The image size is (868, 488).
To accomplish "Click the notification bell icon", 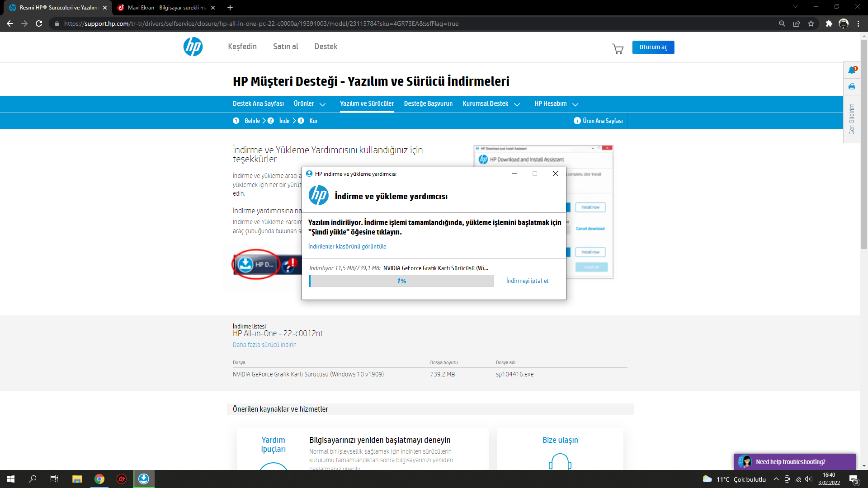I will pos(852,70).
